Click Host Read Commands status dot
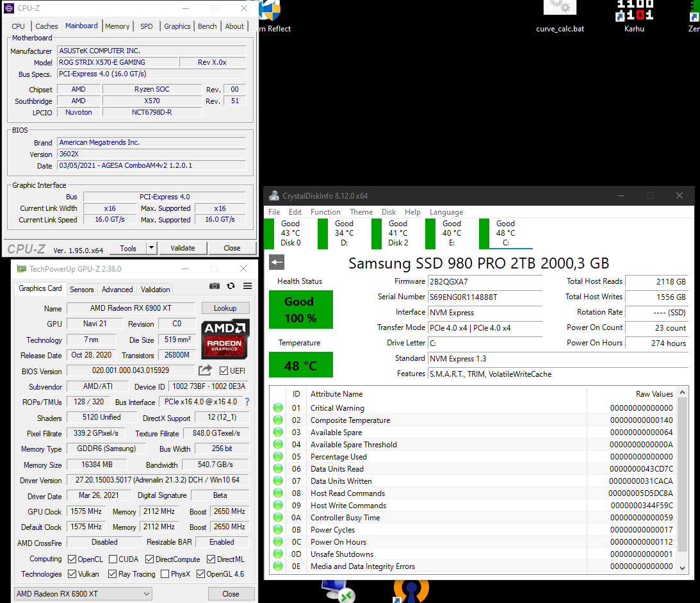This screenshot has width=700, height=603. 278,493
